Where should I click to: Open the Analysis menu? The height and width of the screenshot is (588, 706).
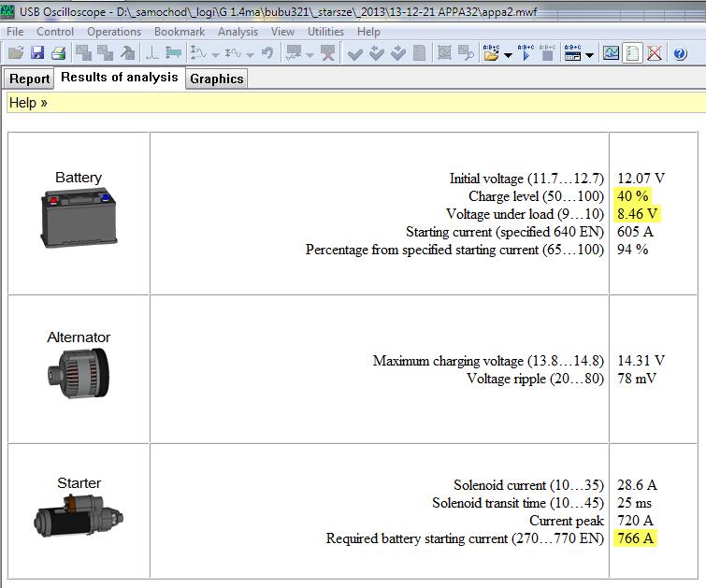238,32
